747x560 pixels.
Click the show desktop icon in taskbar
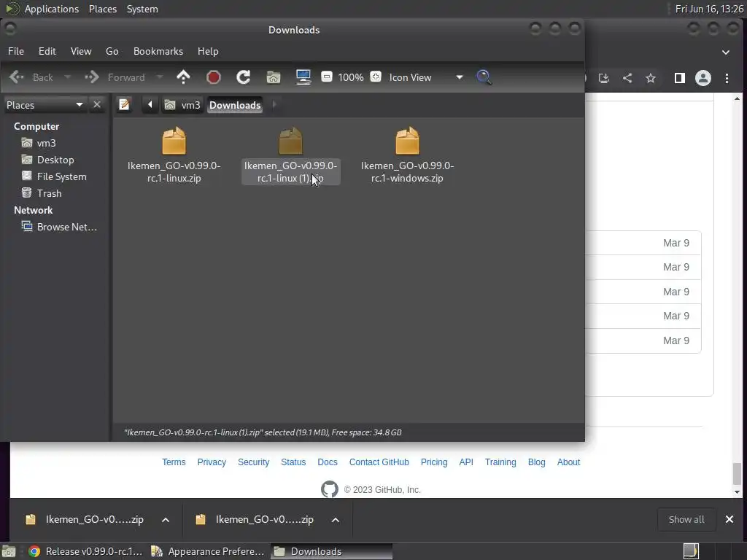pos(9,551)
